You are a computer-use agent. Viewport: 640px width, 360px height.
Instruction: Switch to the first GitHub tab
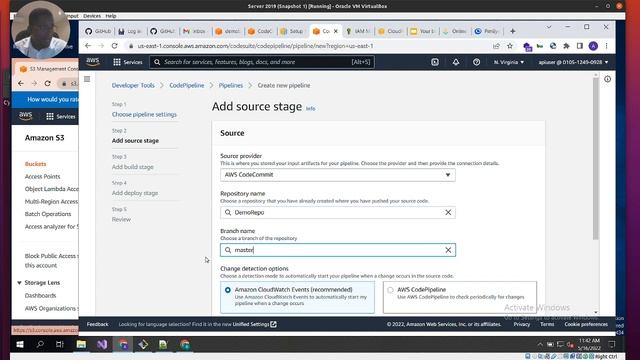98,31
